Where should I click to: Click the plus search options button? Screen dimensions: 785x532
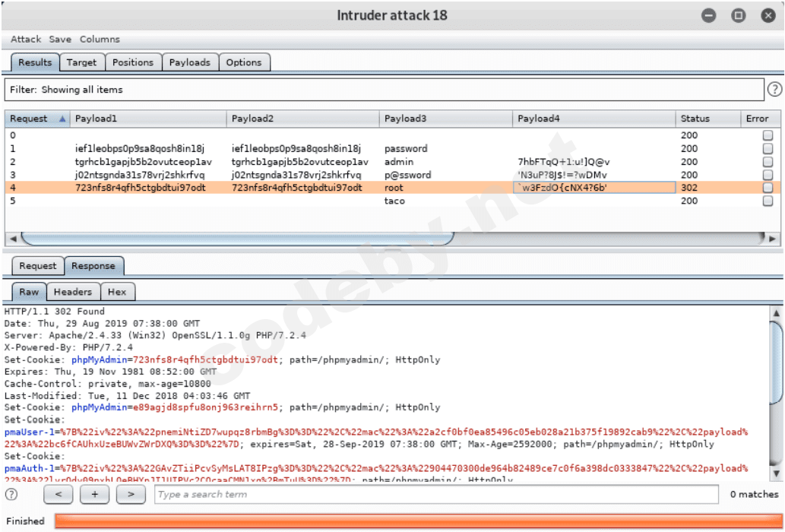click(x=94, y=495)
